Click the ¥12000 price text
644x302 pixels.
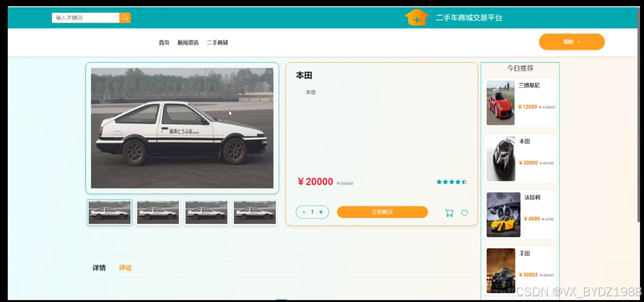coord(528,107)
